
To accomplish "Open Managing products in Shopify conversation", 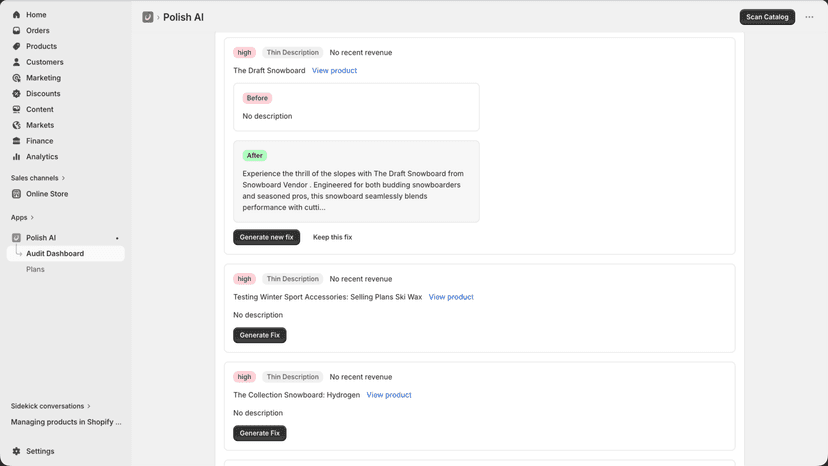I will coord(66,422).
